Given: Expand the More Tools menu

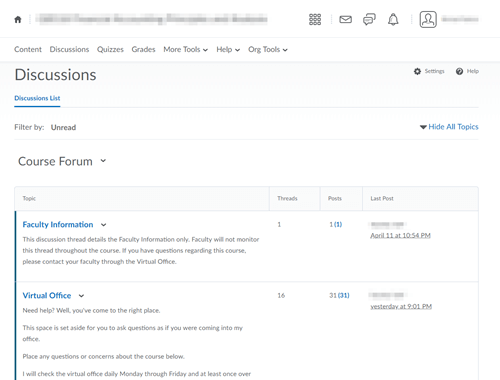Looking at the screenshot, I should 186,49.
